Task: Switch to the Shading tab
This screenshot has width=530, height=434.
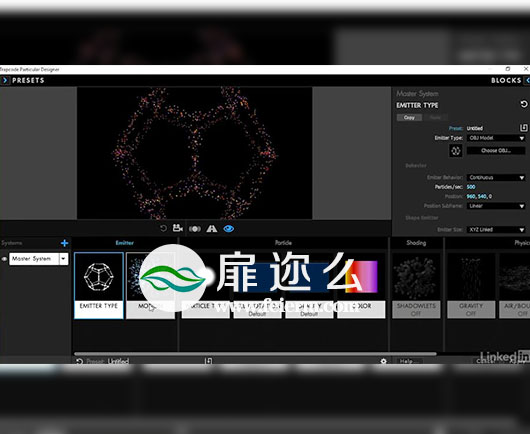Action: (x=416, y=243)
